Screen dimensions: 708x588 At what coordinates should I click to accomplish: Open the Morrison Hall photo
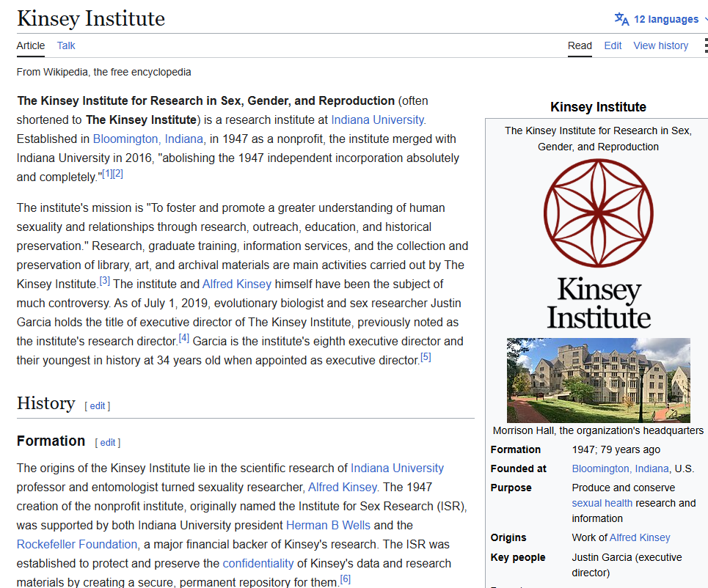pyautogui.click(x=598, y=381)
